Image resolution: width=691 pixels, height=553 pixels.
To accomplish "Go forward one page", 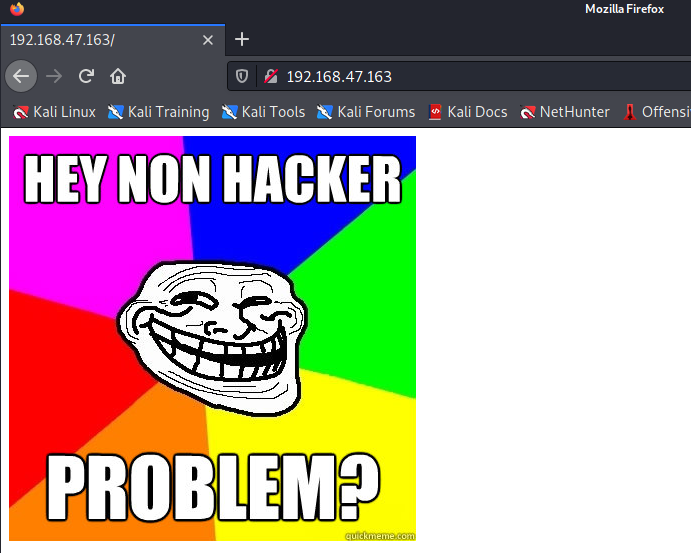I will [54, 76].
